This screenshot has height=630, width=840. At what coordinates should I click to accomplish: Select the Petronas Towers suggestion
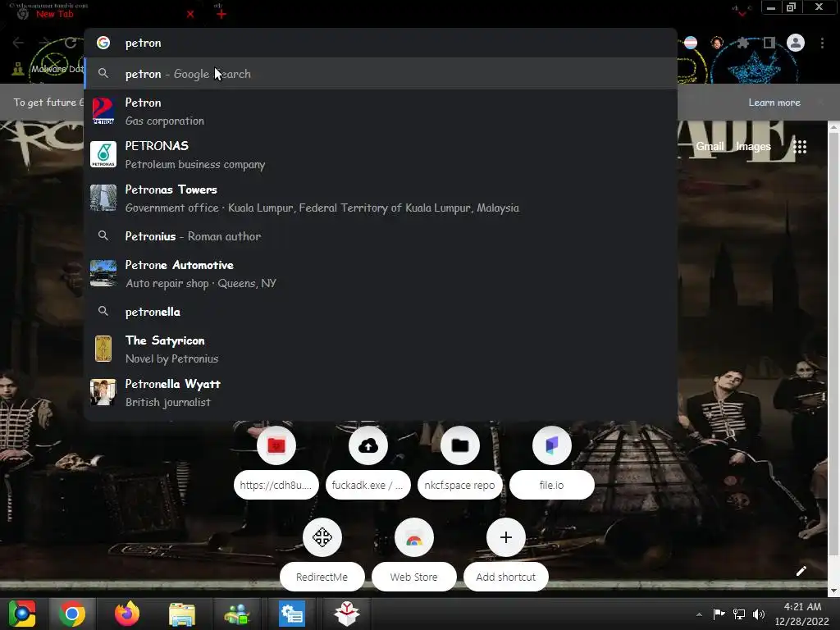pos(381,199)
